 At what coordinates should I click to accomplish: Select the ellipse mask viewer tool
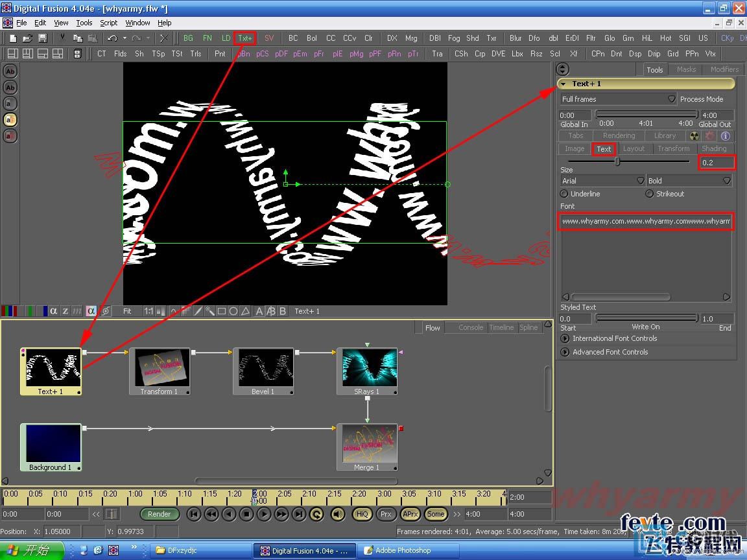pyautogui.click(x=233, y=311)
